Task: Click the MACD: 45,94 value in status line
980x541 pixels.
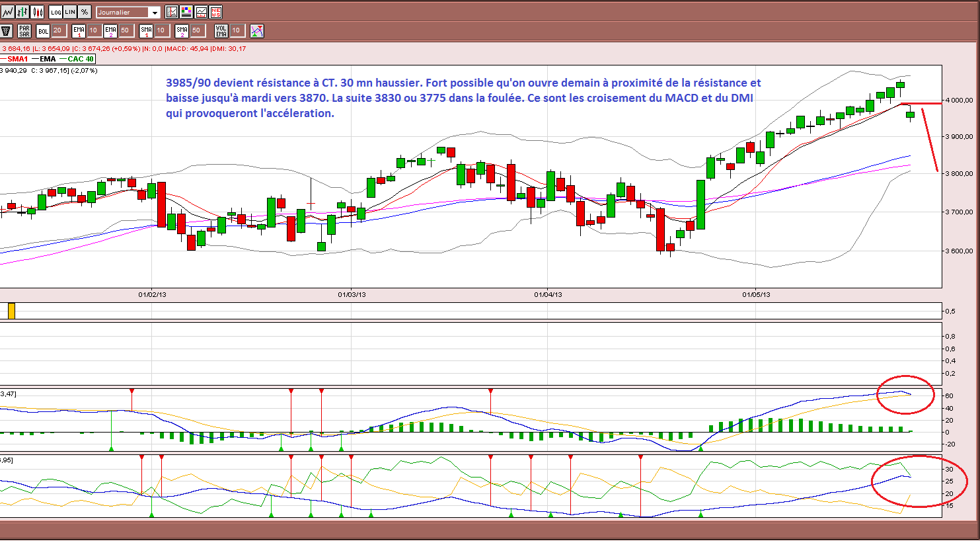Action: pos(187,49)
